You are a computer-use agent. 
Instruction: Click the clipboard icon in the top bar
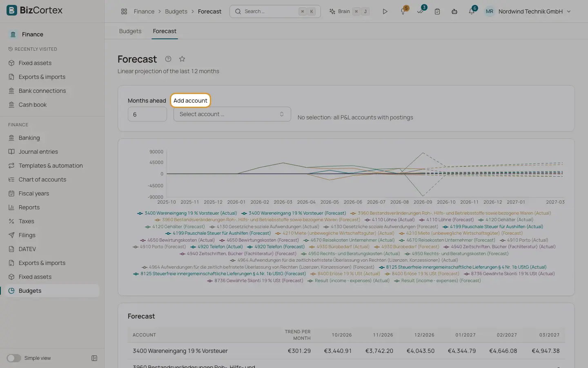tap(437, 11)
